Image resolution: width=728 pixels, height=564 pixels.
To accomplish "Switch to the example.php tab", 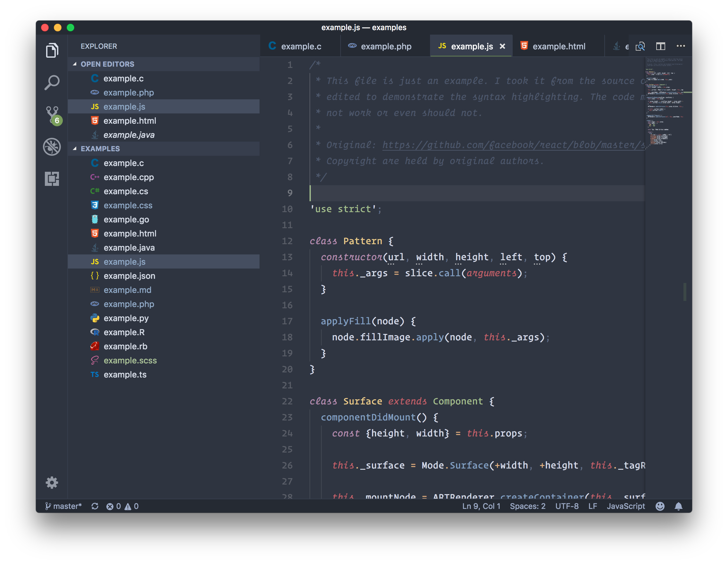I will (385, 46).
